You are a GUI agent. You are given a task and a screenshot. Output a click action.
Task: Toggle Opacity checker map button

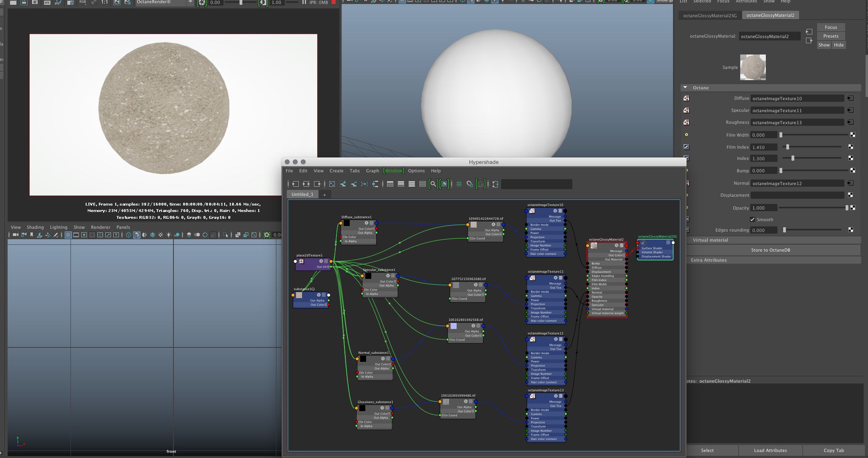(x=852, y=208)
